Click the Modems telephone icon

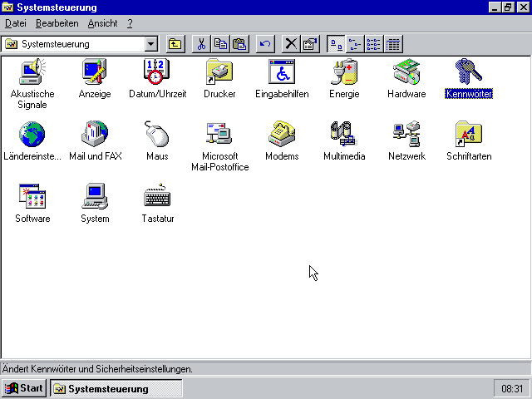click(282, 134)
